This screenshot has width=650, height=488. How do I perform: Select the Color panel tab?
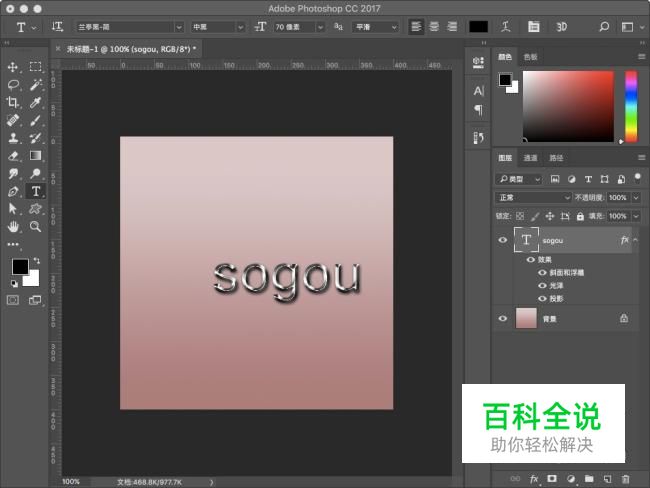(504, 57)
